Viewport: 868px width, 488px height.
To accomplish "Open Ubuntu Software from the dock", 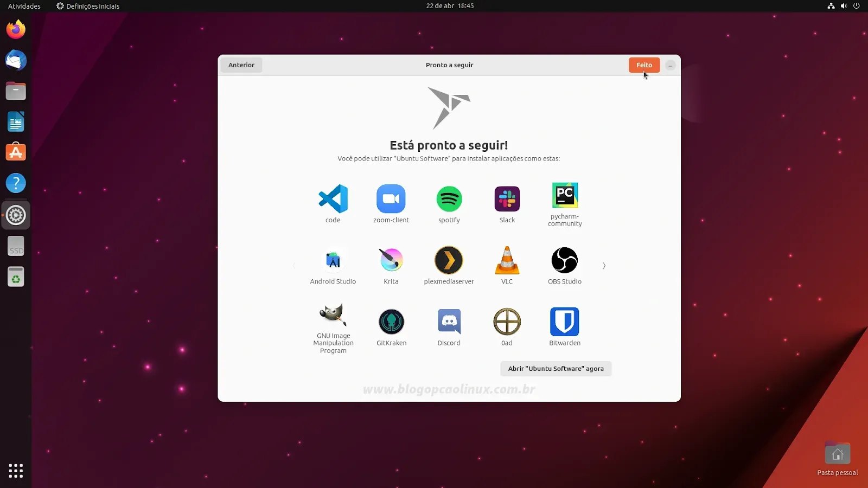I will pyautogui.click(x=16, y=152).
